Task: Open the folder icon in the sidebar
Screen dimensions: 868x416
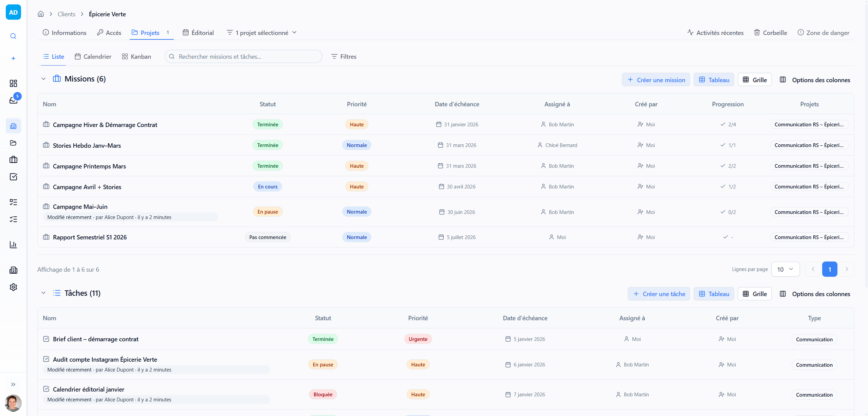Action: (13, 143)
